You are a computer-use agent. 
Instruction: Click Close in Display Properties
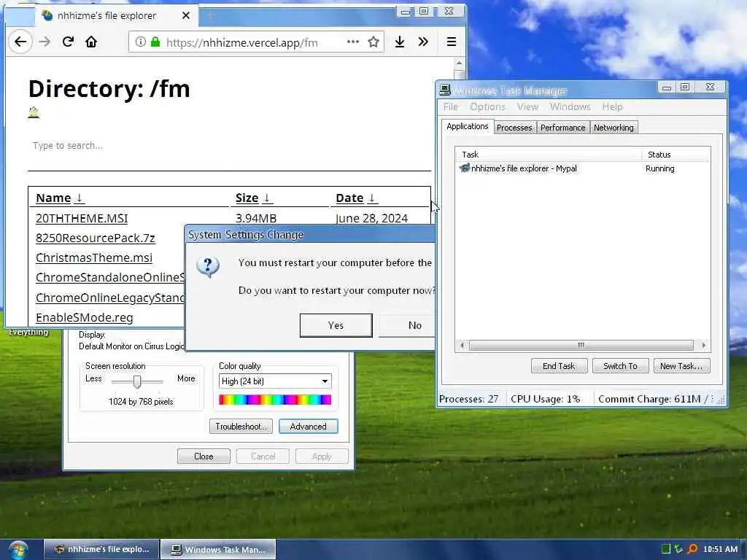pos(204,456)
